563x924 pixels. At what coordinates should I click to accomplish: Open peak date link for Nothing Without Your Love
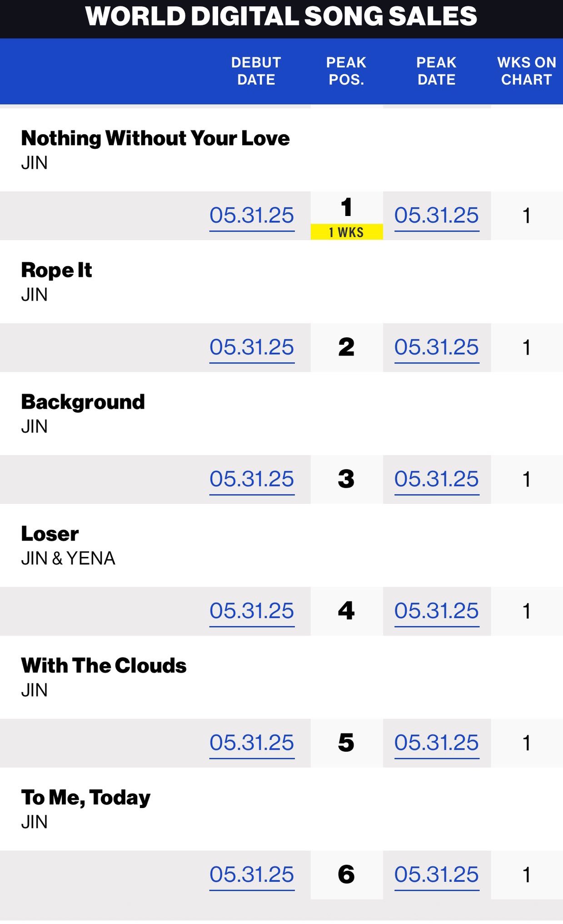437,216
